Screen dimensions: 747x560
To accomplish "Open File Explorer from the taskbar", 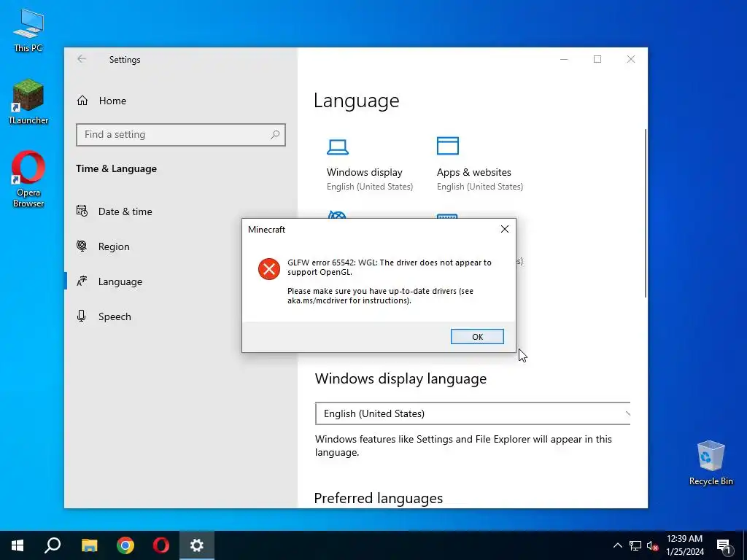I will tap(89, 545).
